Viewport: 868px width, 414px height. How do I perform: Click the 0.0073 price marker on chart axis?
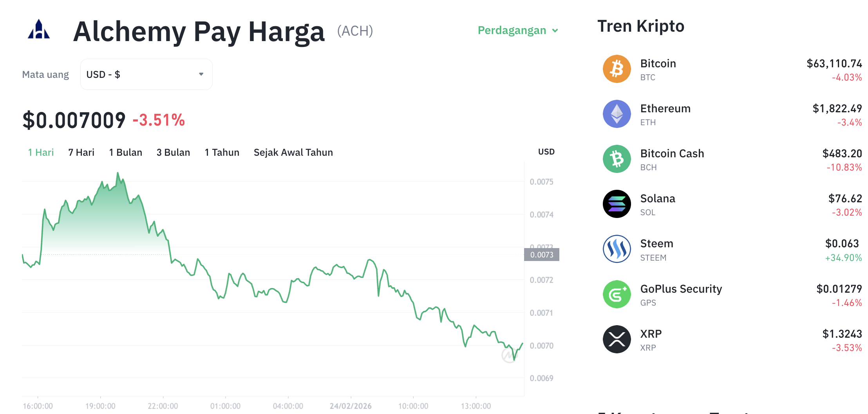pos(542,255)
